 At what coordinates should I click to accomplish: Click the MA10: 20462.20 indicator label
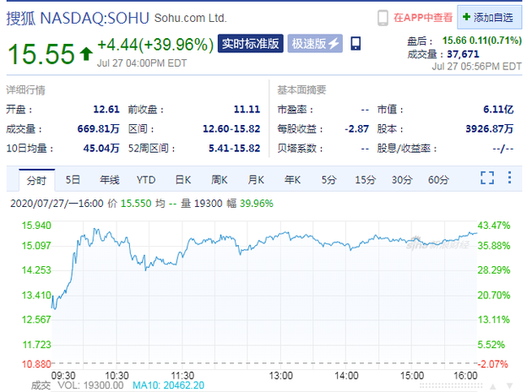coord(168,385)
